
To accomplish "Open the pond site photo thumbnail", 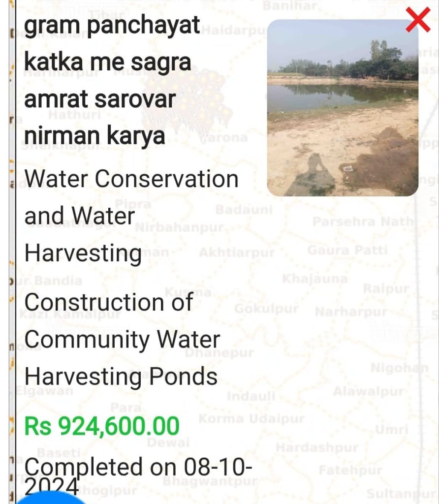I will (343, 108).
